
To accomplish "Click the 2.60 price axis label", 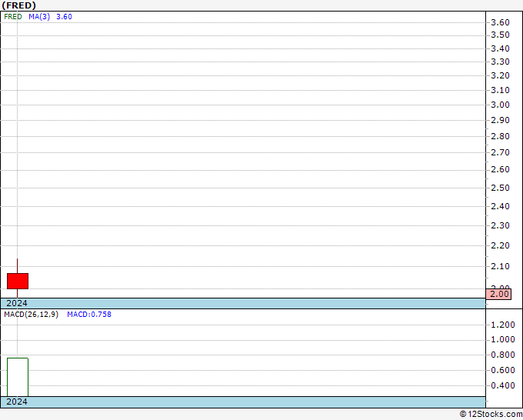I will (501, 169).
